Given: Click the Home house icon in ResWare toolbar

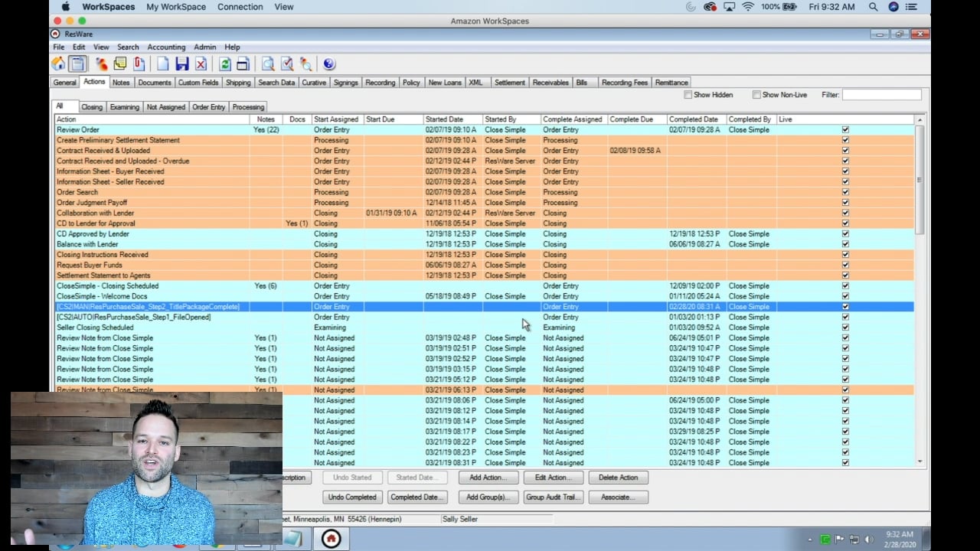Looking at the screenshot, I should click(58, 64).
